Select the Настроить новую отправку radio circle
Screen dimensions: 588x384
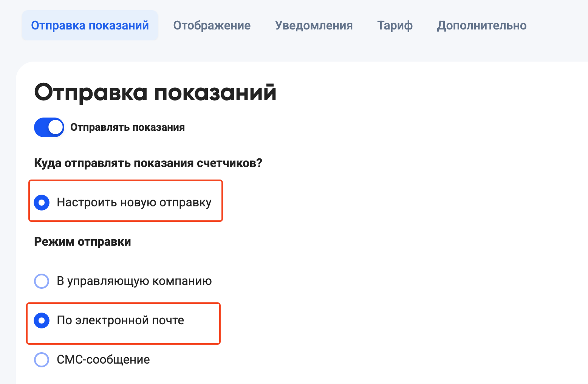point(42,203)
